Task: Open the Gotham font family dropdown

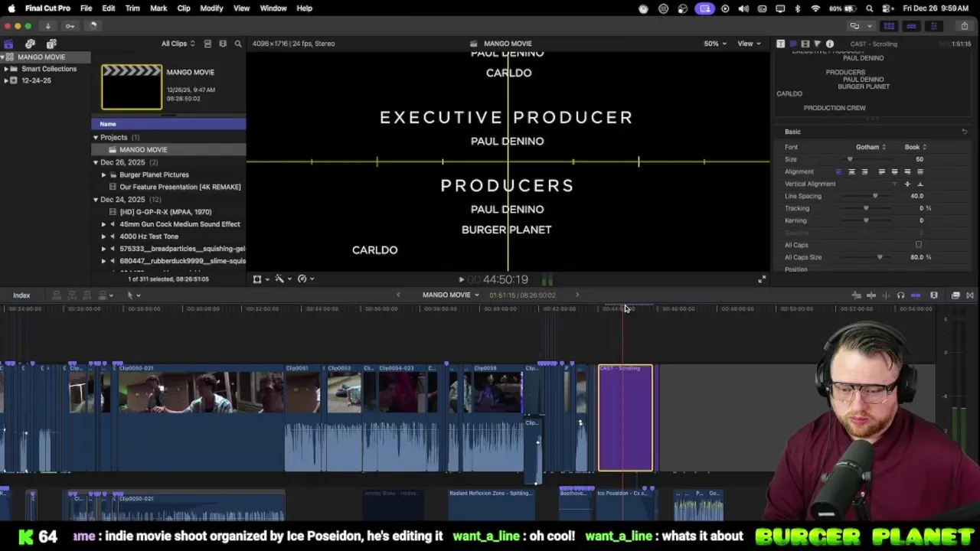Action: [871, 147]
